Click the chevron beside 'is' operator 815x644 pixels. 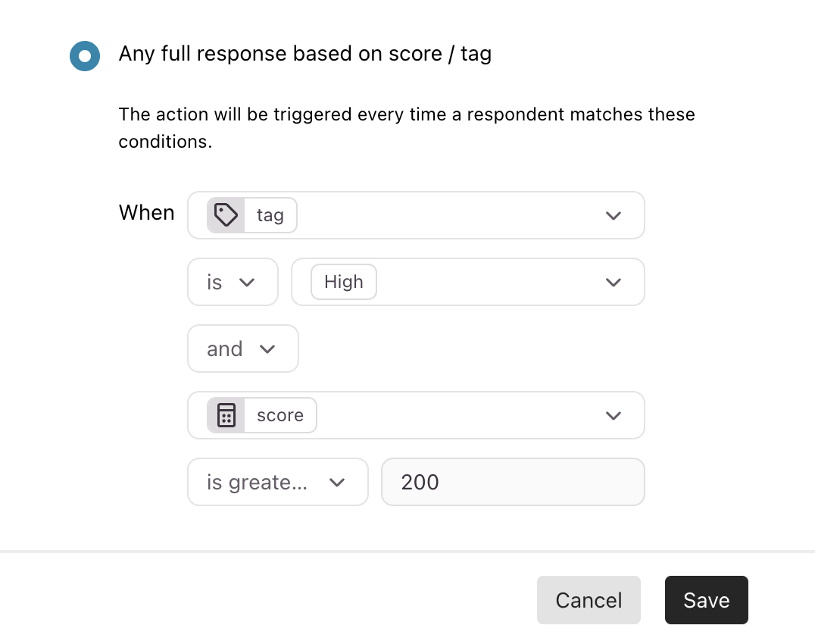(247, 283)
